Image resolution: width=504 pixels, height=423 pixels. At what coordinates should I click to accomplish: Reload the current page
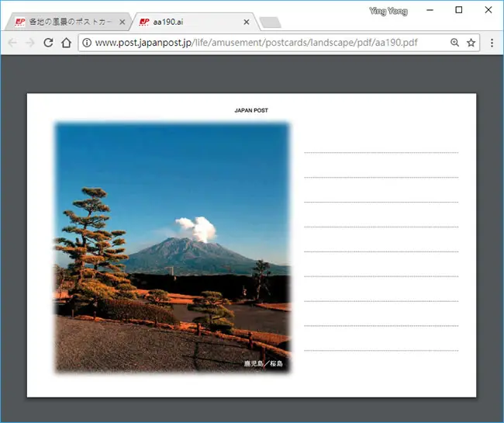pos(48,43)
